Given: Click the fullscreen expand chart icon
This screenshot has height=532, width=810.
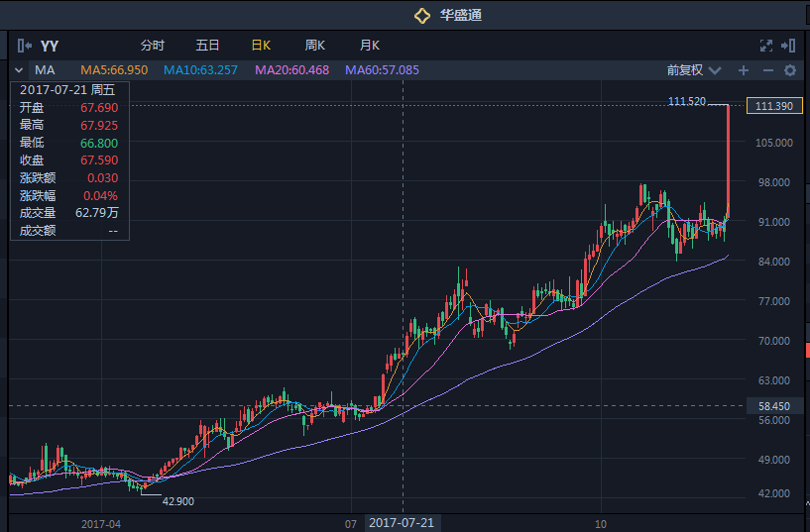Looking at the screenshot, I should tap(765, 45).
